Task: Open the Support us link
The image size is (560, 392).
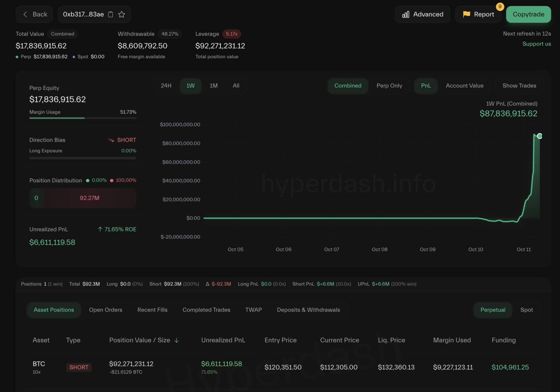Action: click(536, 44)
